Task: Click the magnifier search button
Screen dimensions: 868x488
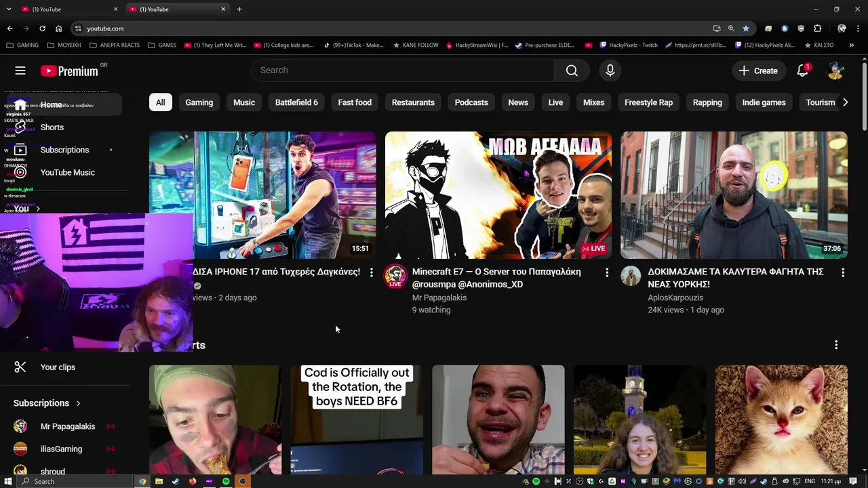Action: (572, 70)
